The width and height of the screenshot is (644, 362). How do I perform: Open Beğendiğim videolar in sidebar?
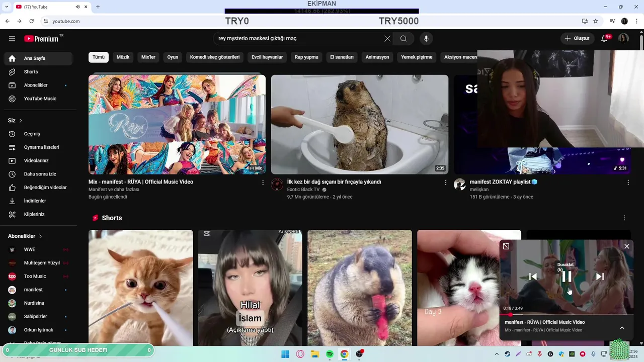[38, 188]
